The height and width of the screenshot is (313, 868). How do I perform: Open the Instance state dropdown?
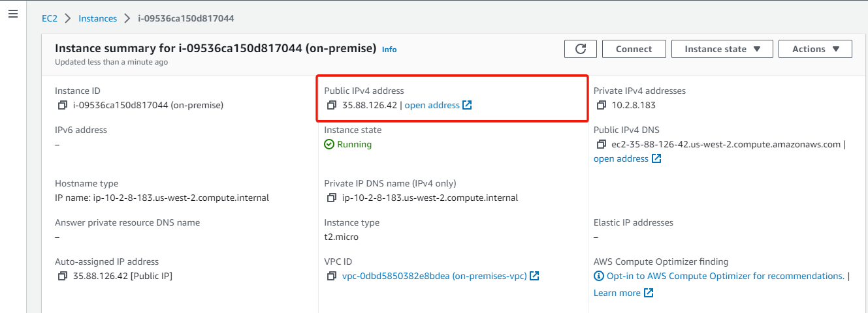pyautogui.click(x=722, y=49)
